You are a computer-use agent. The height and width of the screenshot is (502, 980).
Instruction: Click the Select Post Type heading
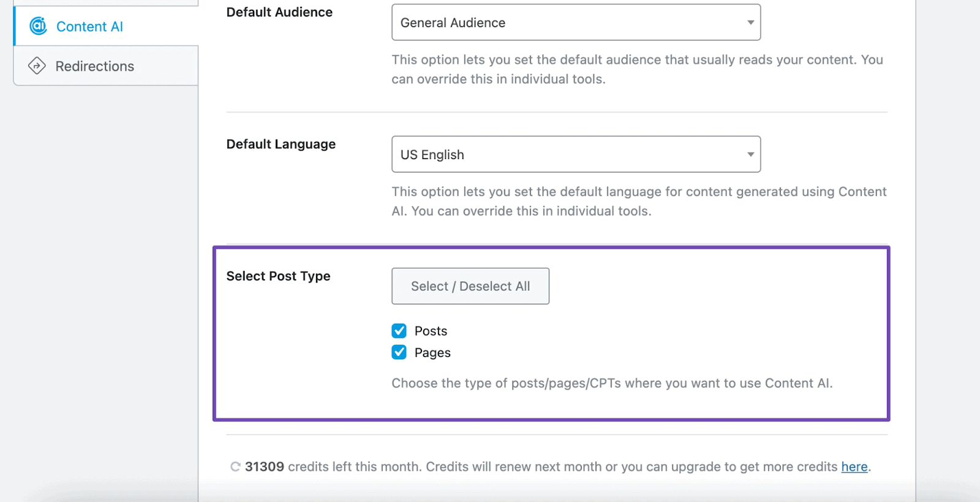click(x=278, y=276)
